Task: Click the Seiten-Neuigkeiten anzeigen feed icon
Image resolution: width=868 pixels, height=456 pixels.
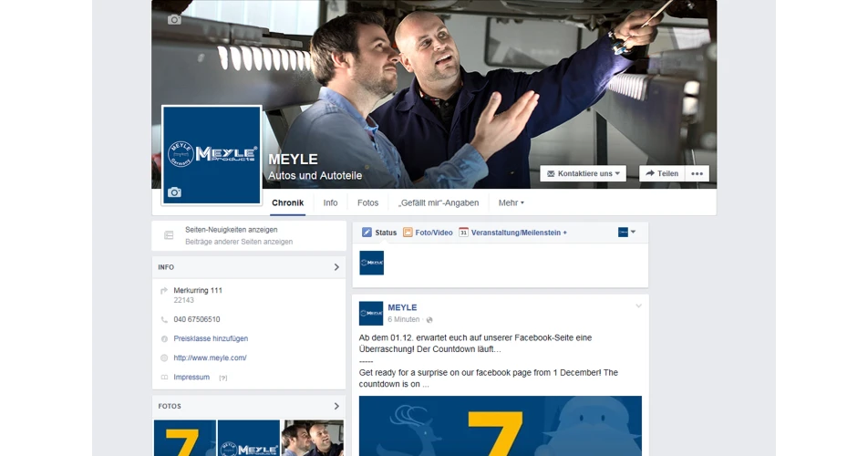Action: [169, 235]
